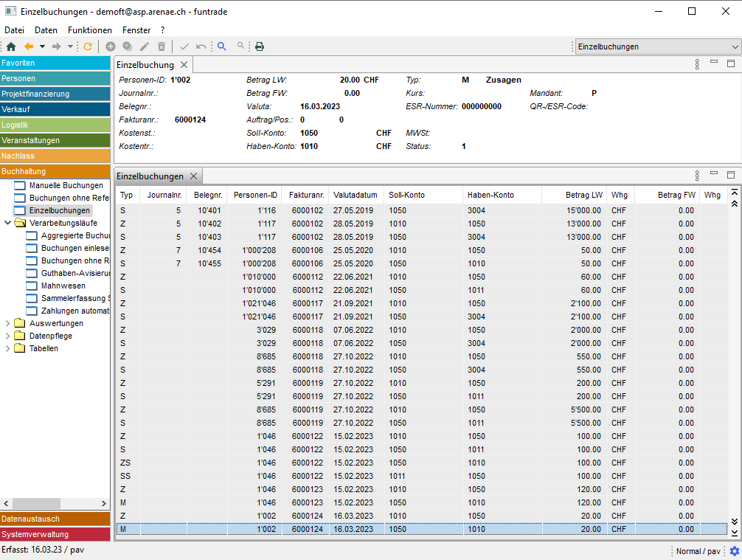
Task: Switch to the Systemverwaltung section
Action: click(55, 534)
